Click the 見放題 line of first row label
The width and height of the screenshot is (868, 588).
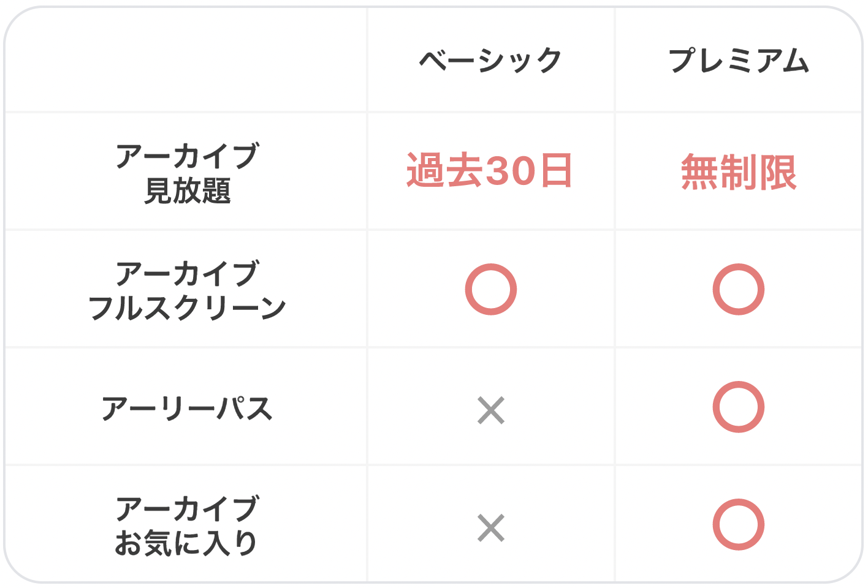(x=187, y=190)
